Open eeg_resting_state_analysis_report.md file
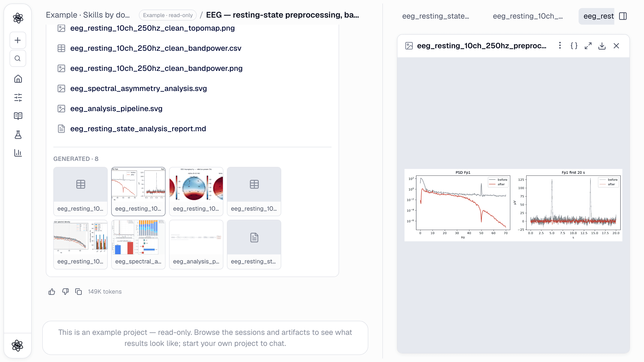 coord(138,129)
